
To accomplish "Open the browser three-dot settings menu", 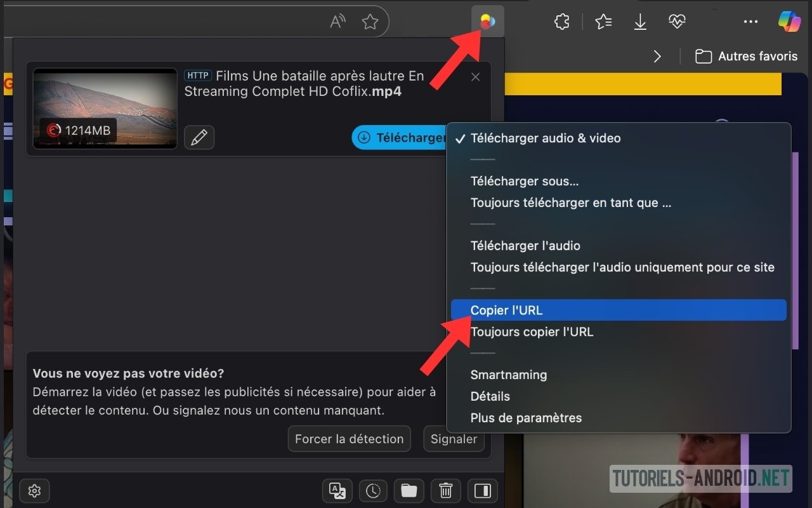I will (750, 22).
